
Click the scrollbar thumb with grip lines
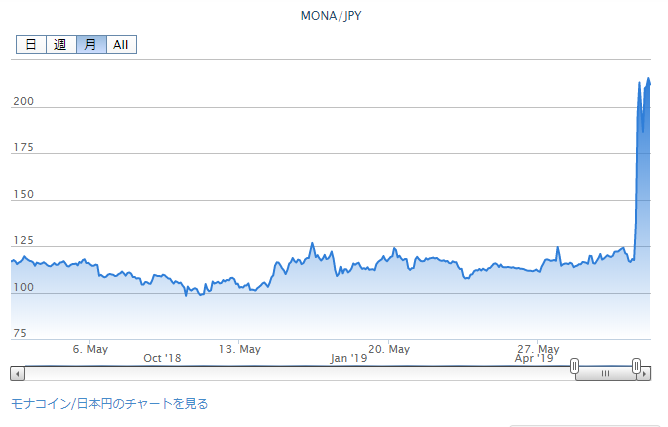pos(605,374)
